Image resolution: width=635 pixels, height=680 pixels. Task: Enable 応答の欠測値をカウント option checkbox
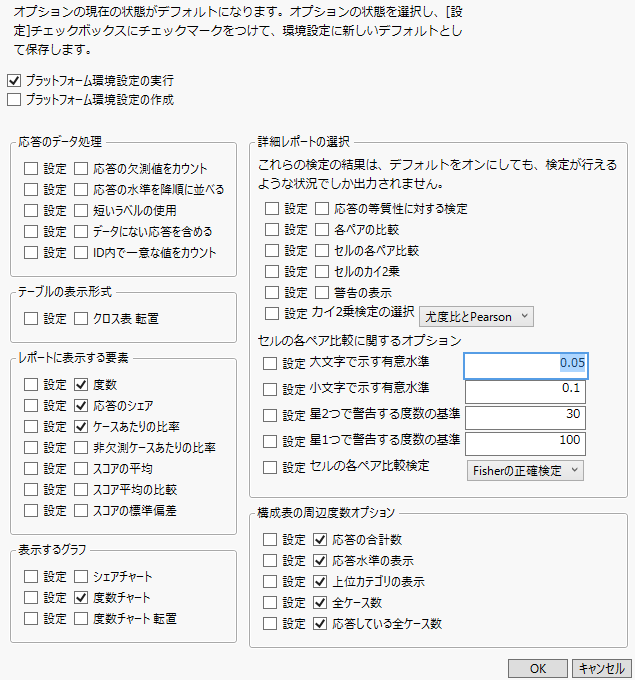point(81,168)
